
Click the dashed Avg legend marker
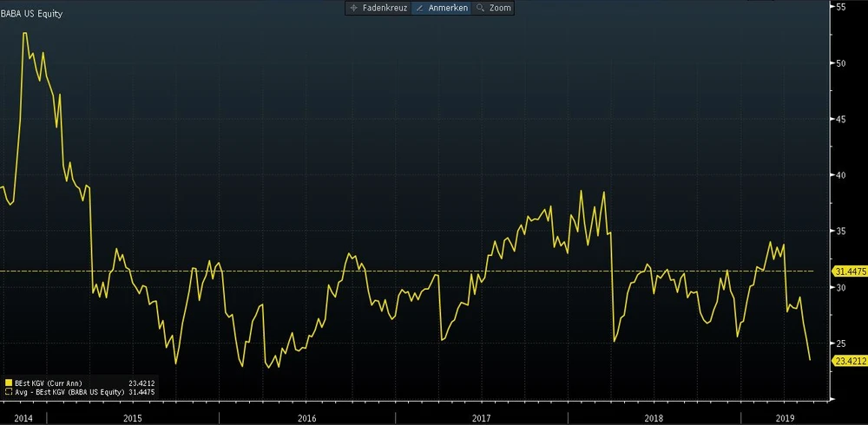click(9, 392)
